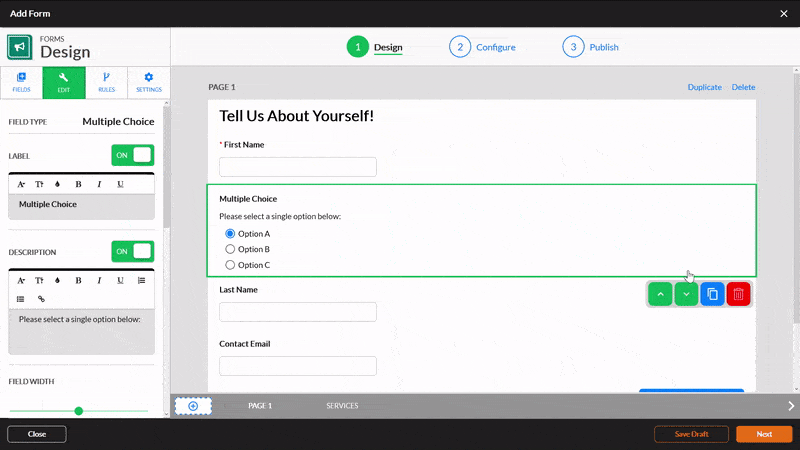Add a new page with plus button
Screen dimensions: 800x450
pos(193,406)
